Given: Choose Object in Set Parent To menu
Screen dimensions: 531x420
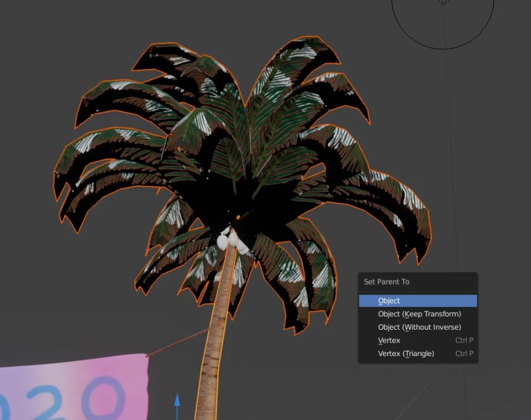Looking at the screenshot, I should [x=389, y=301].
